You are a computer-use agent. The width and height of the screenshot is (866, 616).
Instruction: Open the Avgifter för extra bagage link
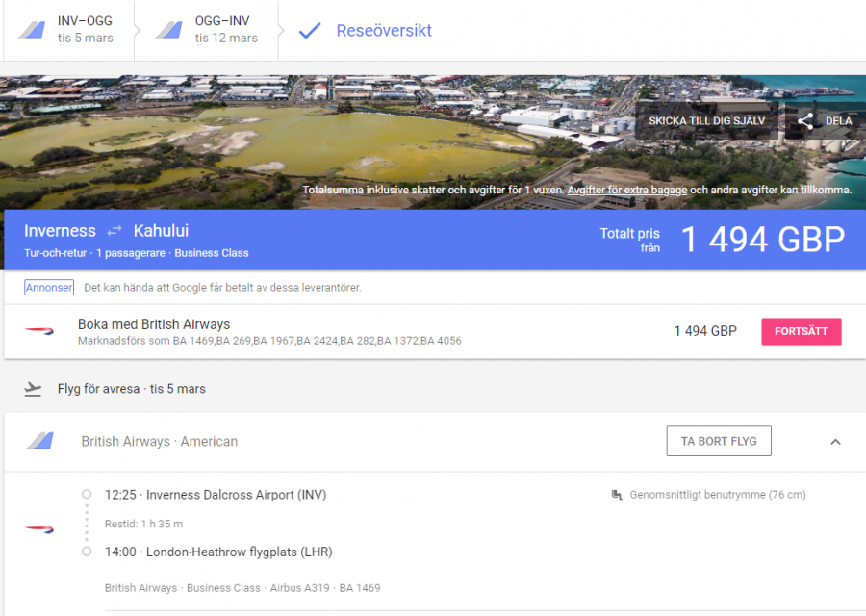tap(626, 190)
